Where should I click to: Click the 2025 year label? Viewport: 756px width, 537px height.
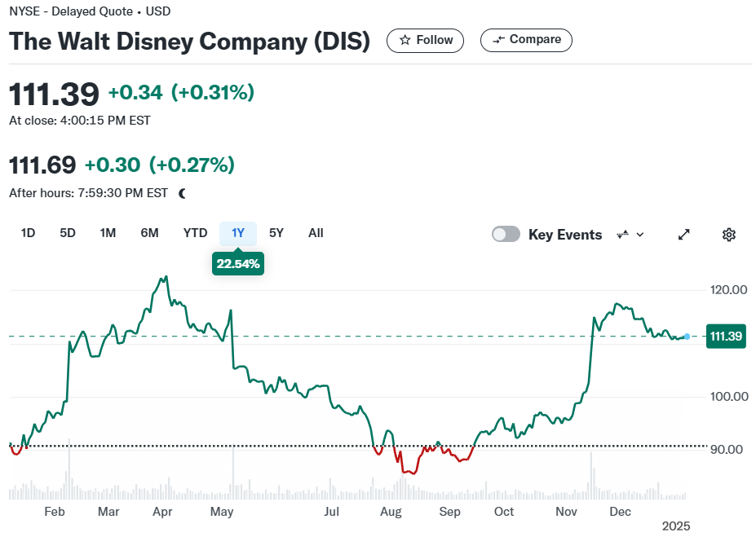tap(676, 526)
